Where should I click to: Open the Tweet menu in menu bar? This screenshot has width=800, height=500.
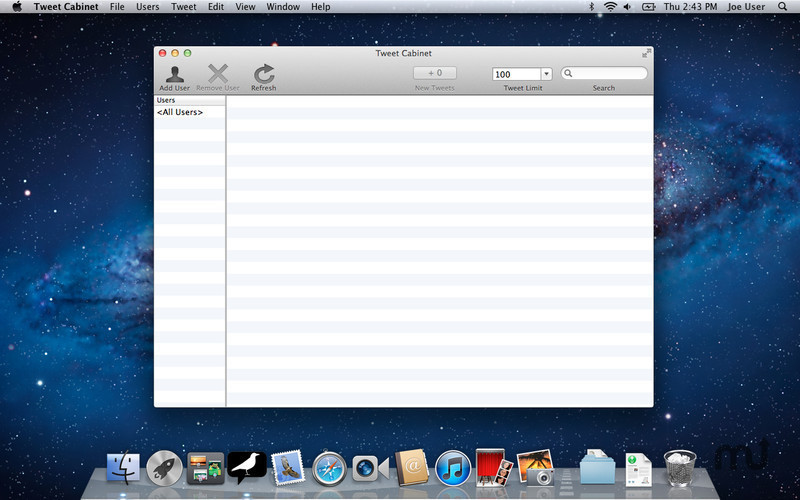[184, 7]
